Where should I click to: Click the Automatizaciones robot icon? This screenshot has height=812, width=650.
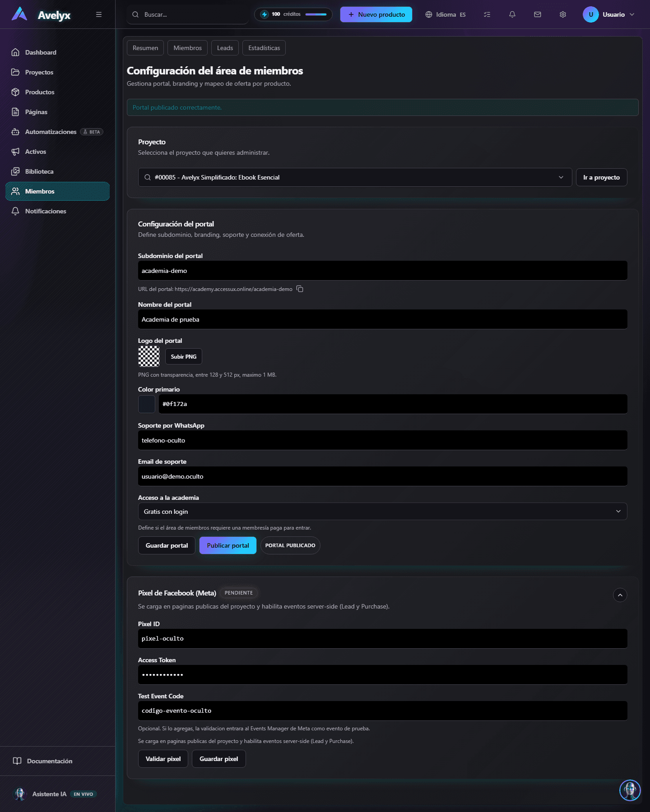(x=15, y=132)
